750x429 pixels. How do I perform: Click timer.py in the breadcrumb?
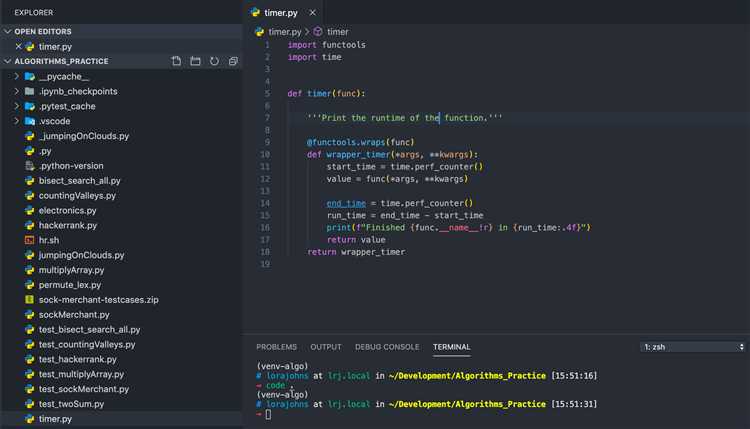(285, 32)
